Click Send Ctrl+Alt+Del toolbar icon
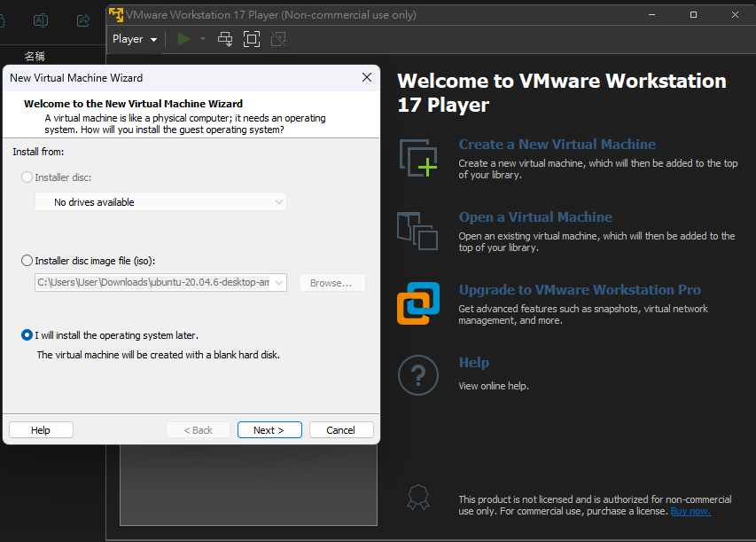The height and width of the screenshot is (542, 756). tap(225, 39)
